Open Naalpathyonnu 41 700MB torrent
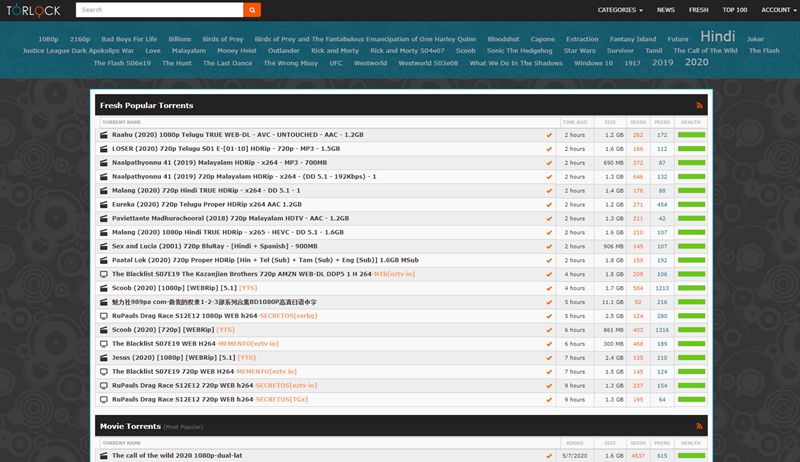The width and height of the screenshot is (800, 462). click(x=219, y=163)
